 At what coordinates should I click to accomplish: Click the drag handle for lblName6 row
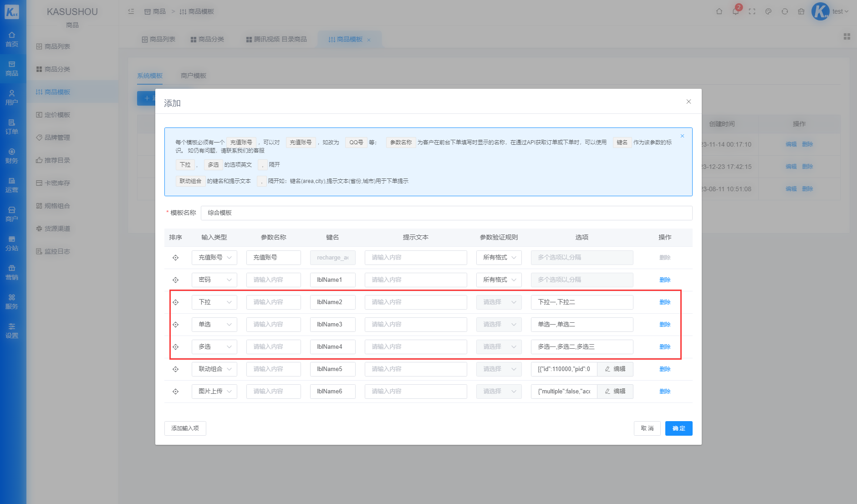pos(175,392)
